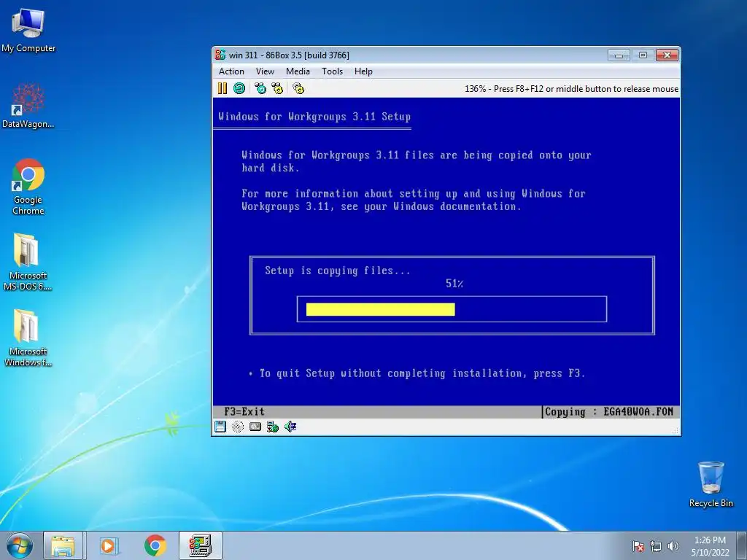Image resolution: width=747 pixels, height=560 pixels.
Task: Open machine settings via the rightmost toolbar gear icon
Action: [298, 88]
